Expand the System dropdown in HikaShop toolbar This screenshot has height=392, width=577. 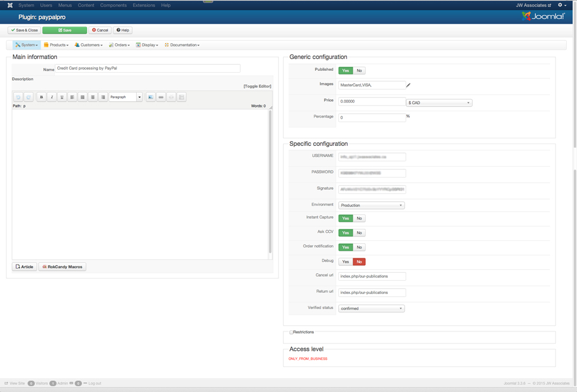click(27, 45)
